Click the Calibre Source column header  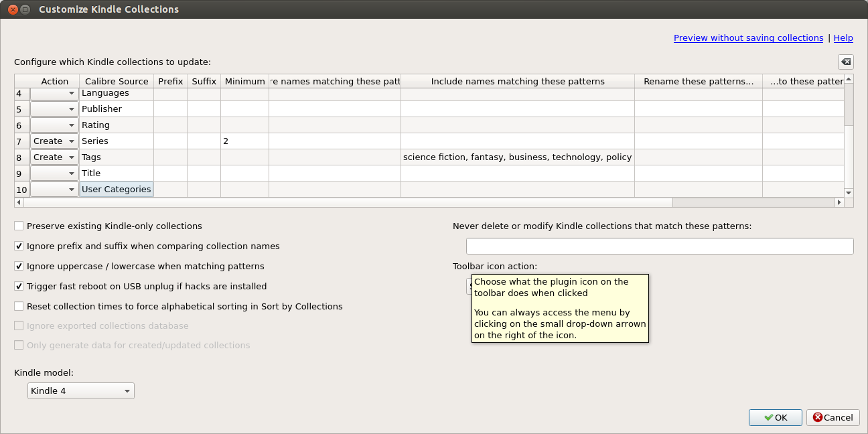click(x=117, y=82)
